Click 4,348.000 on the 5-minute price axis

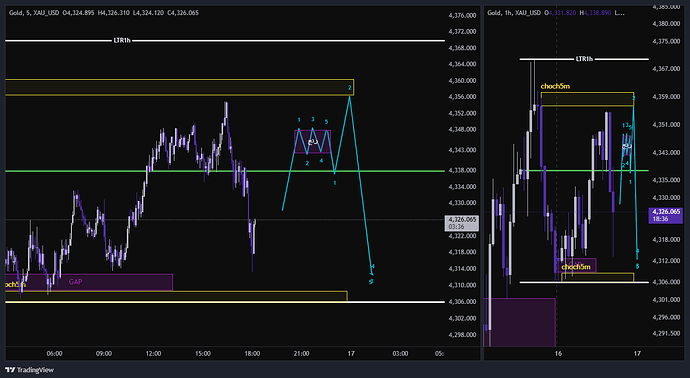point(462,129)
